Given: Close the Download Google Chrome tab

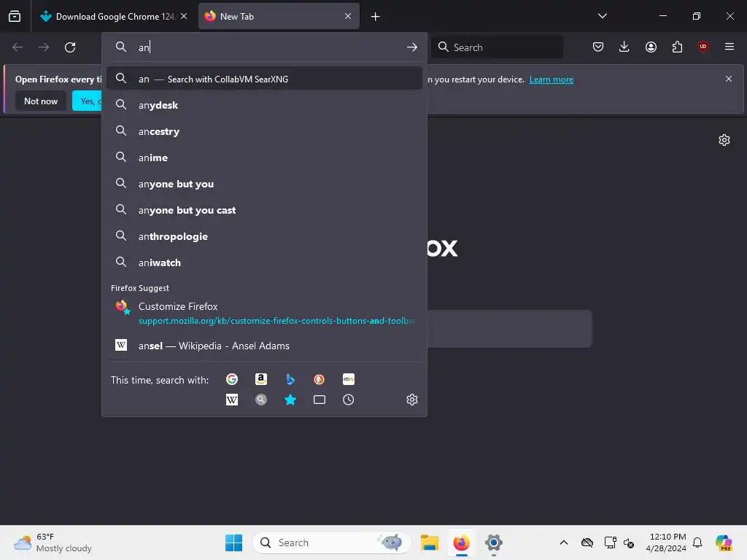Looking at the screenshot, I should [x=184, y=16].
